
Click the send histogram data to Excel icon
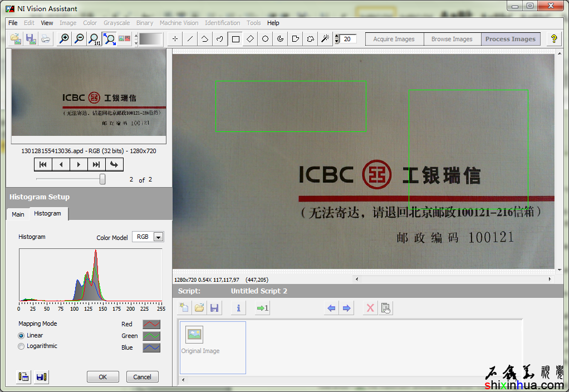click(x=23, y=377)
